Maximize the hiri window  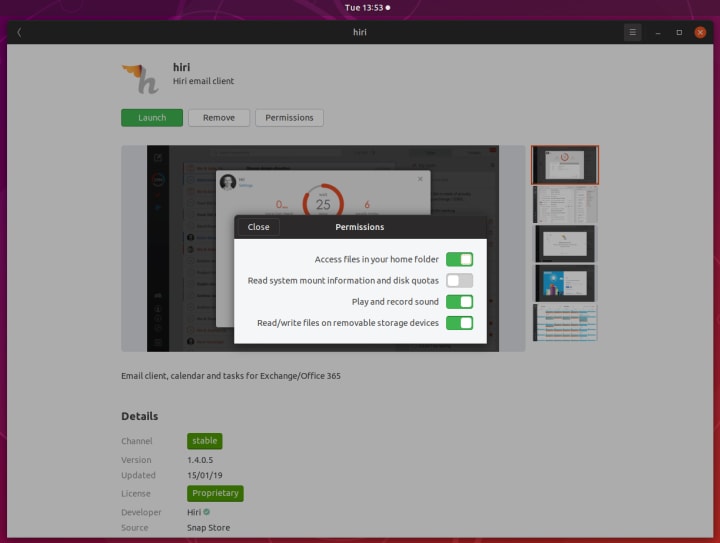[x=679, y=32]
